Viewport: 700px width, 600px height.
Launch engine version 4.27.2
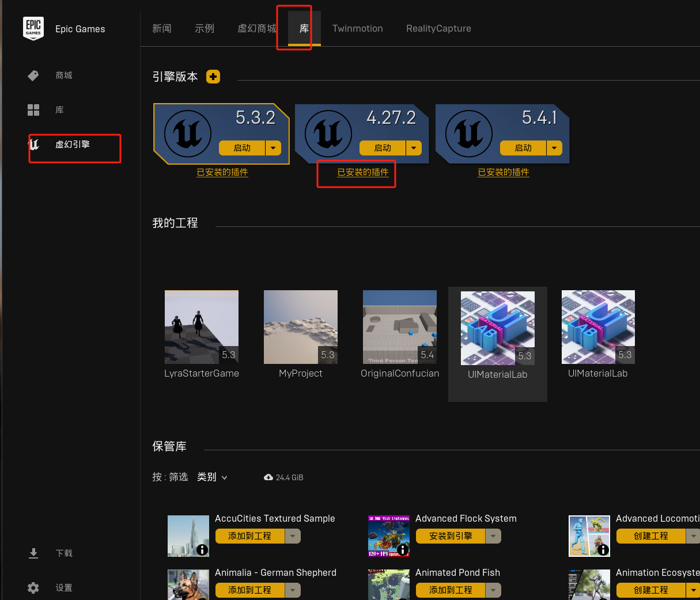(x=383, y=148)
